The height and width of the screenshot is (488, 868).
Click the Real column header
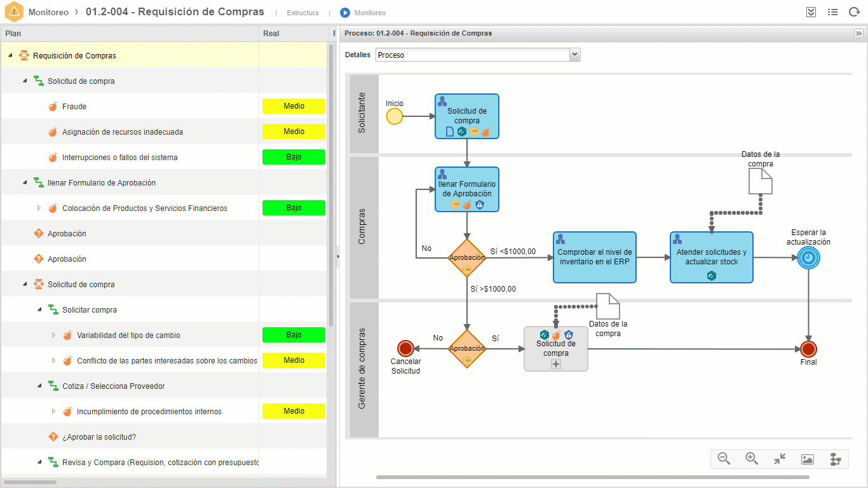pyautogui.click(x=294, y=34)
